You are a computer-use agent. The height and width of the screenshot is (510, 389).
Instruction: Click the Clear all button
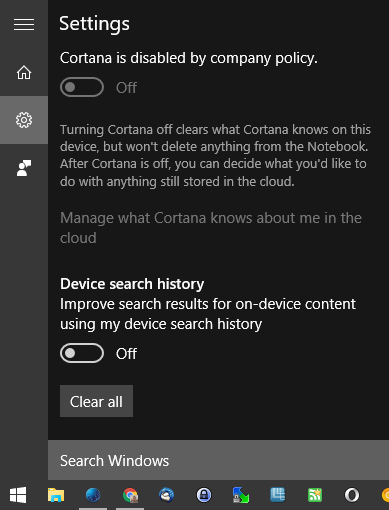tap(96, 401)
